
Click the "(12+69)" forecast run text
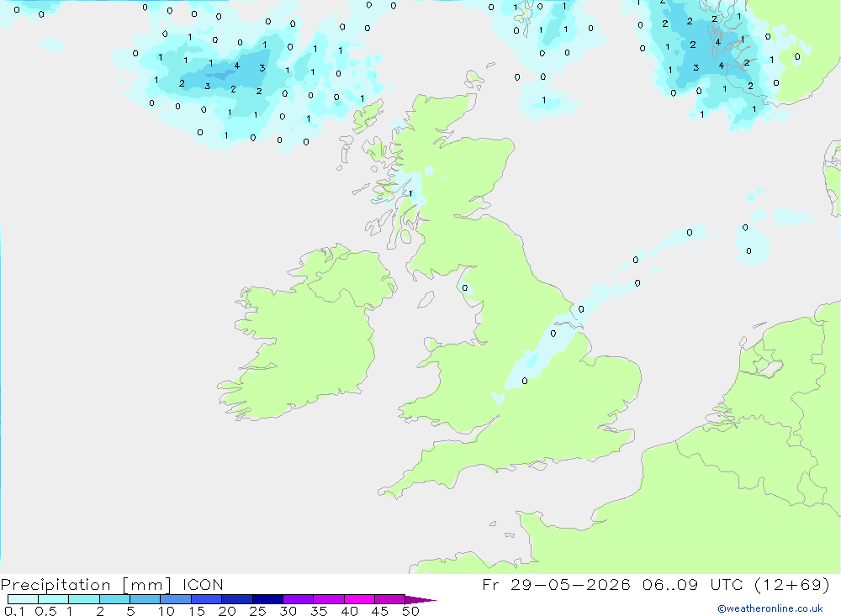point(791,584)
